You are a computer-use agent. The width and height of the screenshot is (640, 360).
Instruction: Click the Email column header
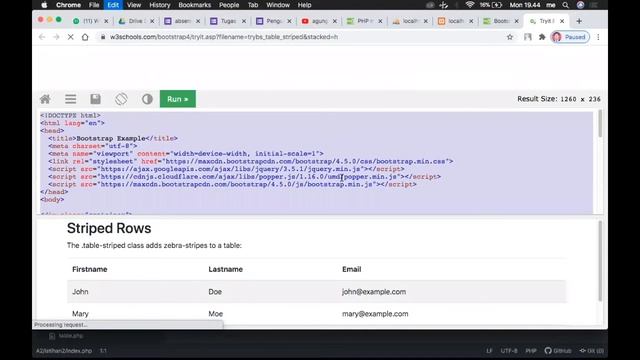(x=351, y=269)
